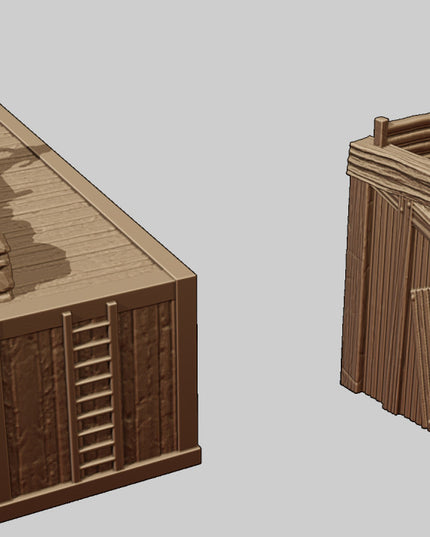Click the bottom rung of the ladder
Viewport: 430px width, 537px height.
coord(98,463)
